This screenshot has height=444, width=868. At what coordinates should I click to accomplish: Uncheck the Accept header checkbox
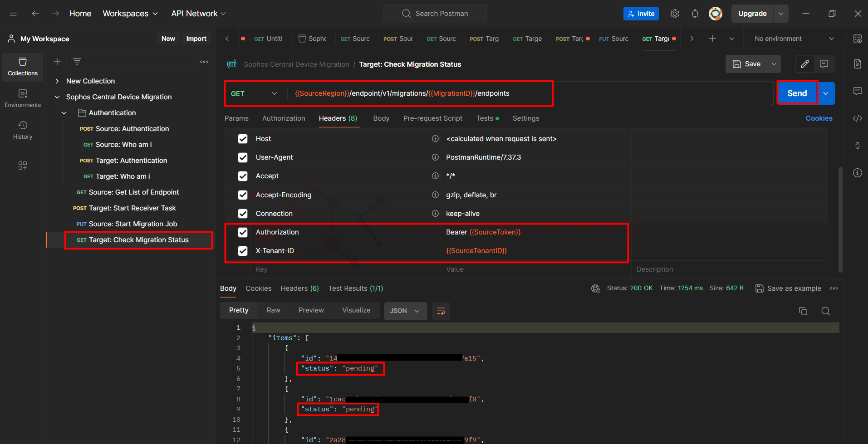click(x=243, y=176)
